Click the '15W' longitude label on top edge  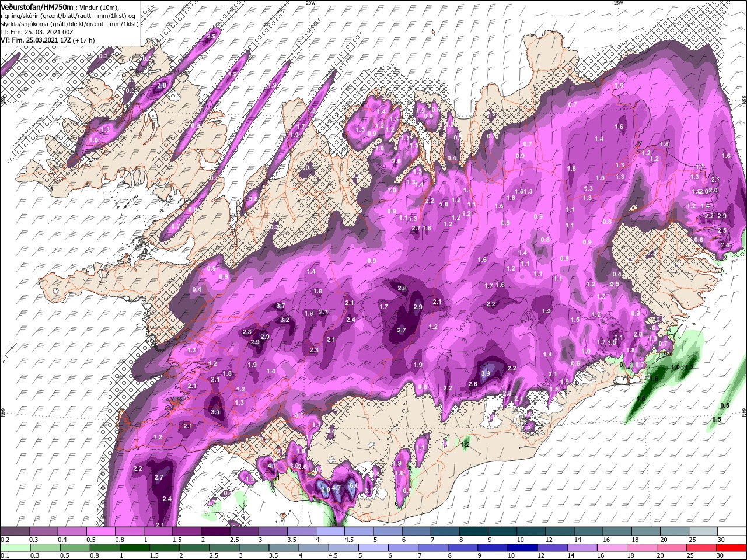coord(618,3)
